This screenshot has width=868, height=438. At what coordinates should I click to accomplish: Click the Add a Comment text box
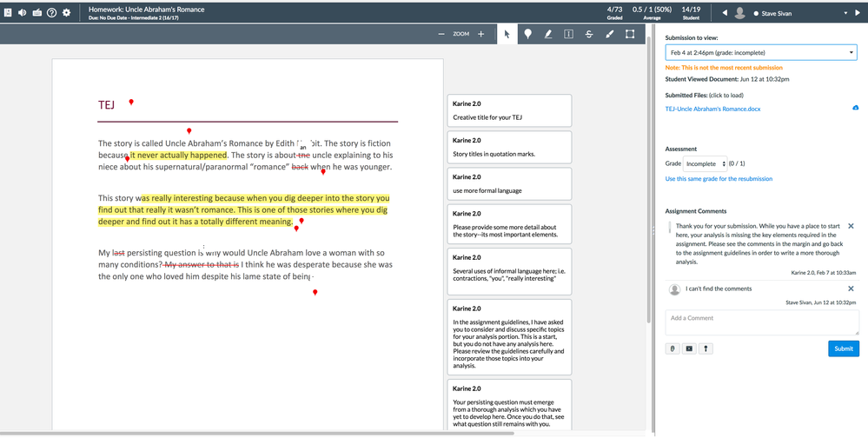(762, 322)
